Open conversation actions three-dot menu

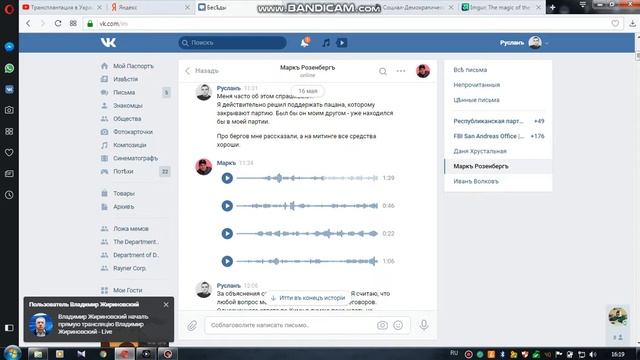401,71
